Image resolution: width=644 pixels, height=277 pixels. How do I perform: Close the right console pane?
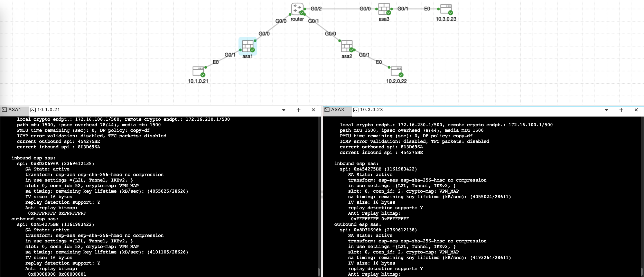(636, 110)
